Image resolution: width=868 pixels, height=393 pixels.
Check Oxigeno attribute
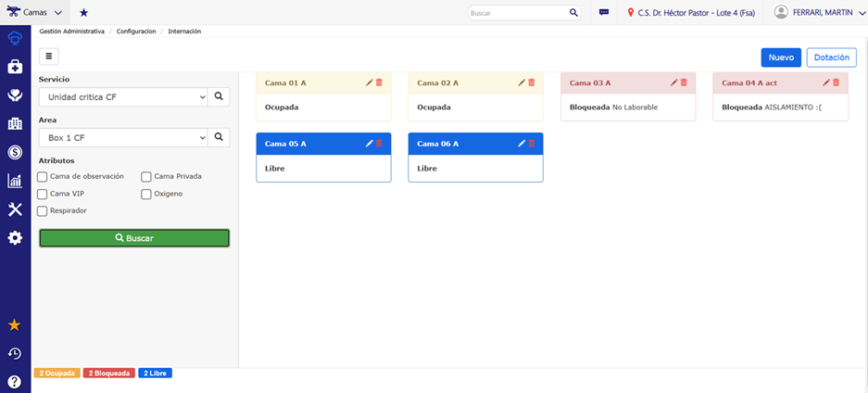coord(146,194)
